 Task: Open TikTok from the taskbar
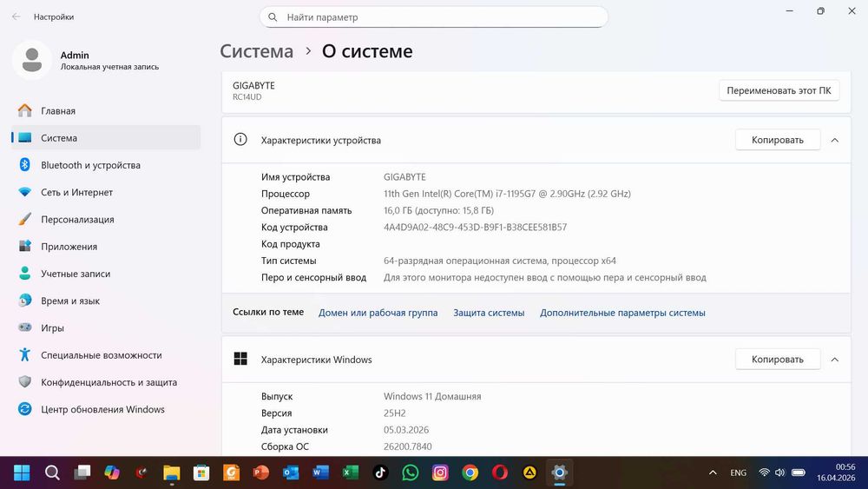pyautogui.click(x=380, y=472)
